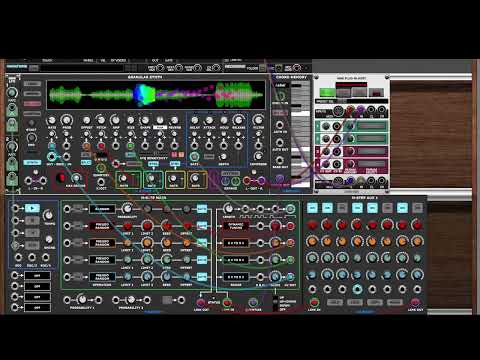The image size is (480, 360).
Task: Turn the green LIMIT 2 knob
Action: tap(147, 260)
